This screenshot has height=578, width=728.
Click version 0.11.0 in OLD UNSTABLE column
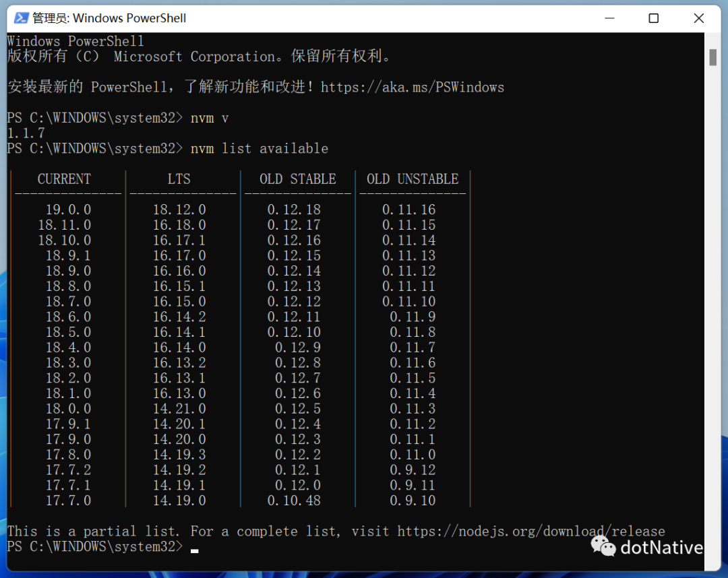click(413, 455)
